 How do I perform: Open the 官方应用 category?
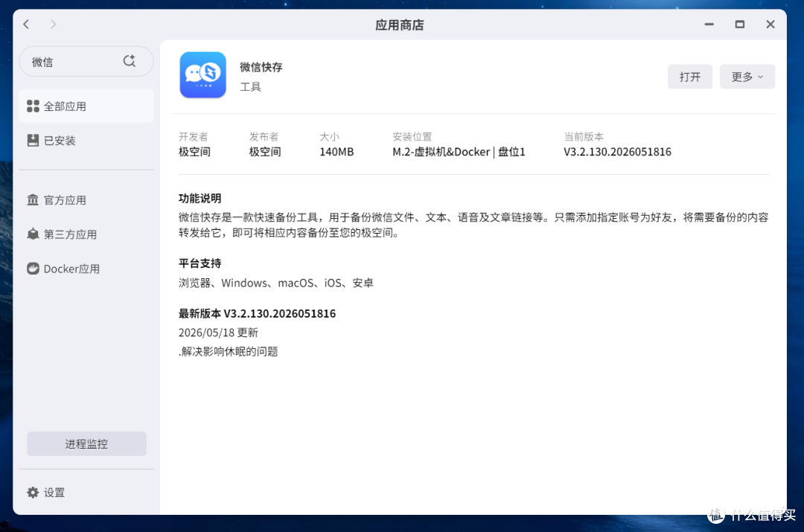point(86,200)
